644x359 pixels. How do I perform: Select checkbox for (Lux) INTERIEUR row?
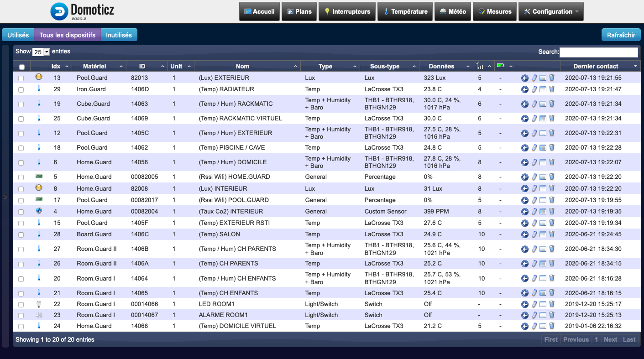(21, 189)
